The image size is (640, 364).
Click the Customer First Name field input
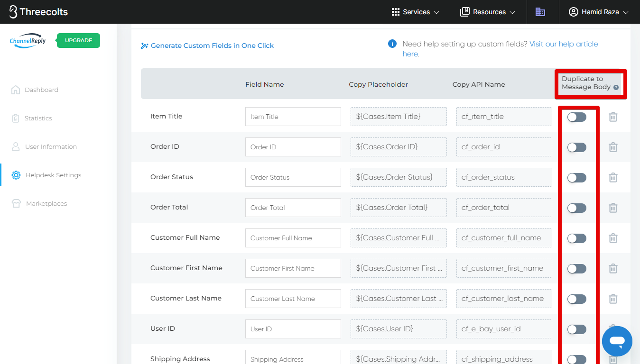tap(293, 268)
